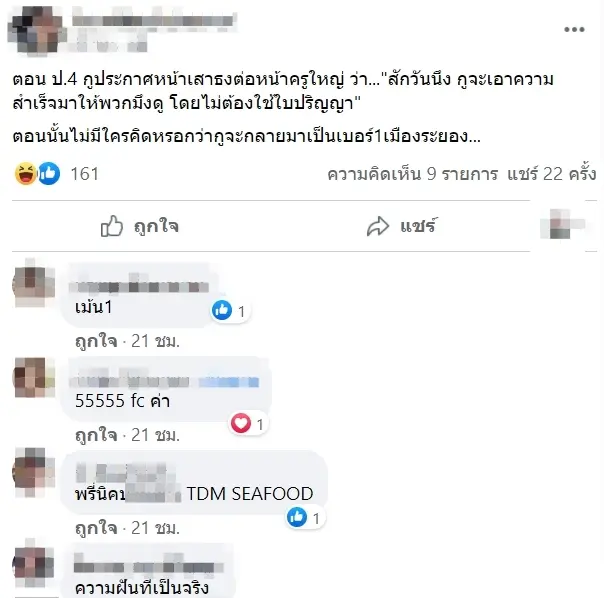Click the laughing Haha reaction emoji

pos(26,173)
